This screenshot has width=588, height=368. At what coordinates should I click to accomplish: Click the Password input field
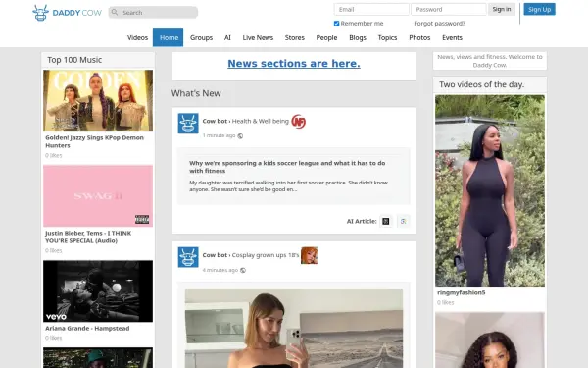click(x=449, y=9)
